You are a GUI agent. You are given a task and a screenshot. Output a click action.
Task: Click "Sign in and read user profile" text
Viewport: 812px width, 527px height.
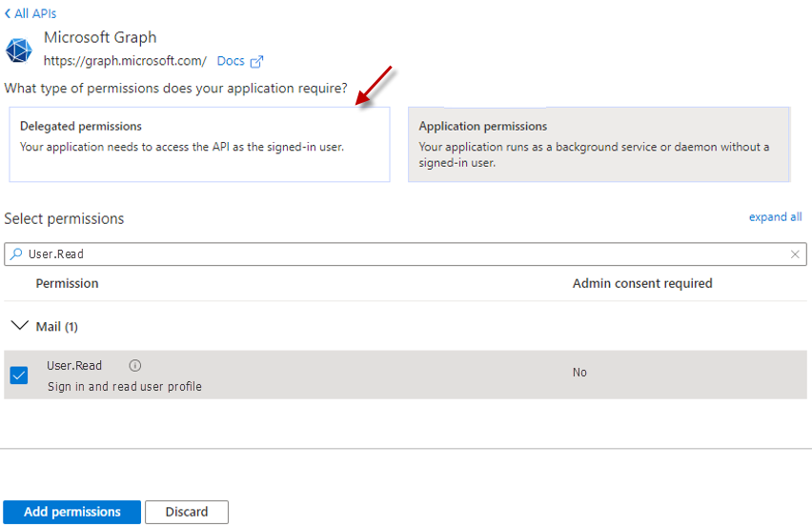click(x=124, y=387)
